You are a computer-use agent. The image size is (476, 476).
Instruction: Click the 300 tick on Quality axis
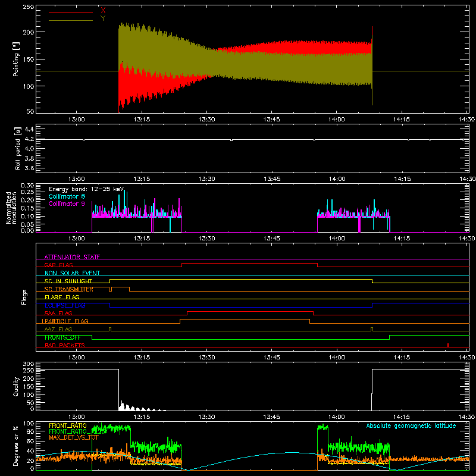coord(28,364)
